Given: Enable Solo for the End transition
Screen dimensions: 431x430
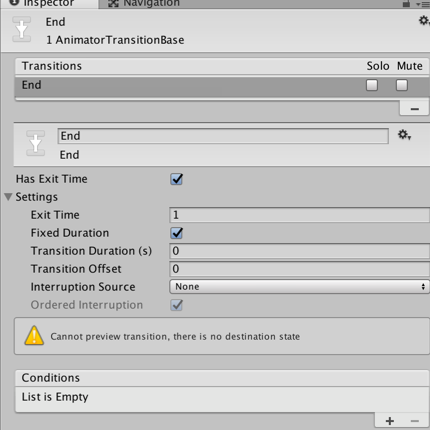Looking at the screenshot, I should (x=372, y=85).
